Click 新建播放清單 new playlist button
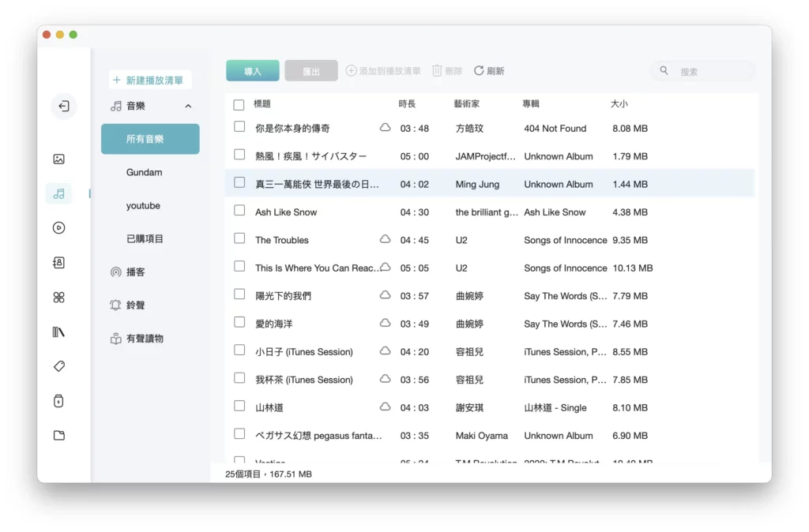The height and width of the screenshot is (532, 809). (x=149, y=80)
